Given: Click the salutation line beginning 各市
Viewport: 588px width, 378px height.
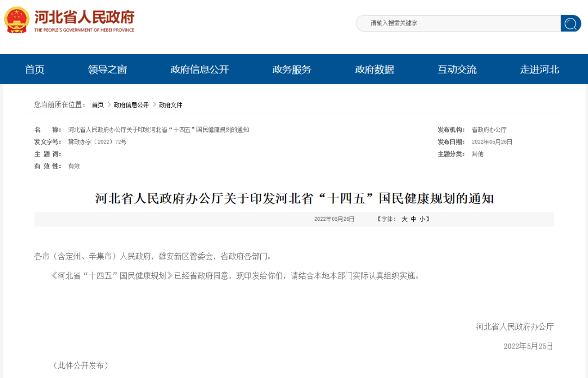Looking at the screenshot, I should pyautogui.click(x=153, y=256).
